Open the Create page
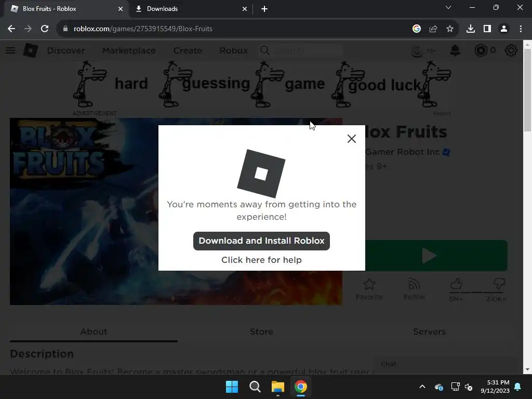Viewport: 532px width, 399px height. [188, 50]
